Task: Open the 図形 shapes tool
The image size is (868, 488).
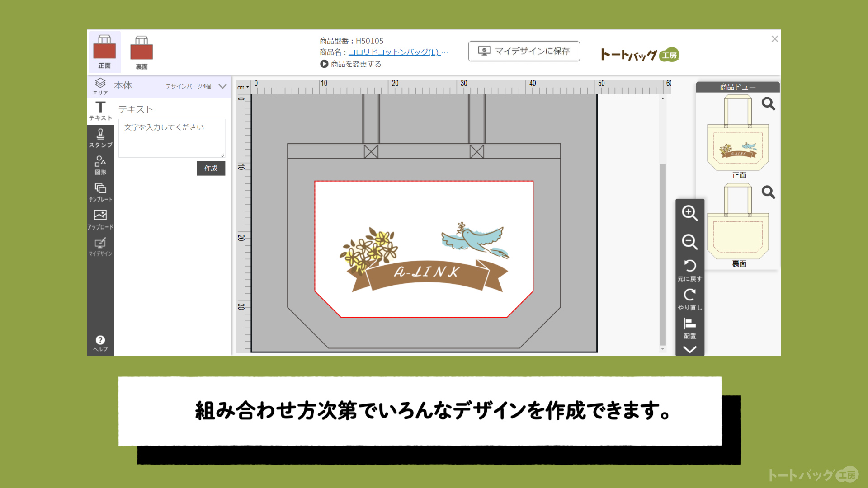Action: (100, 165)
